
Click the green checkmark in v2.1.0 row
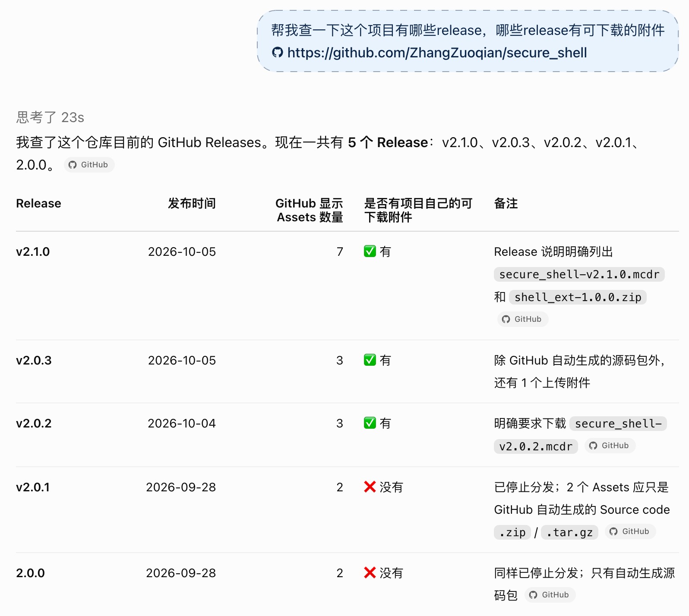(370, 251)
